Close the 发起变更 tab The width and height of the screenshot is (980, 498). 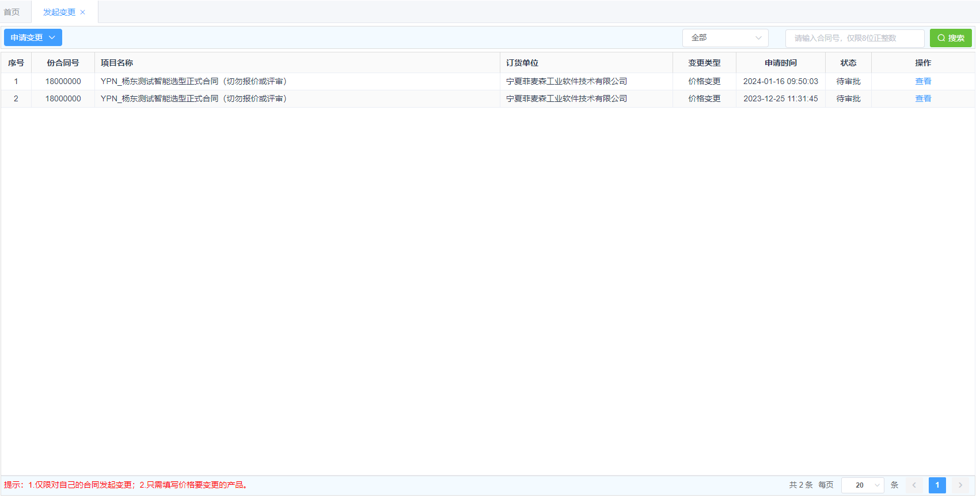pos(83,12)
